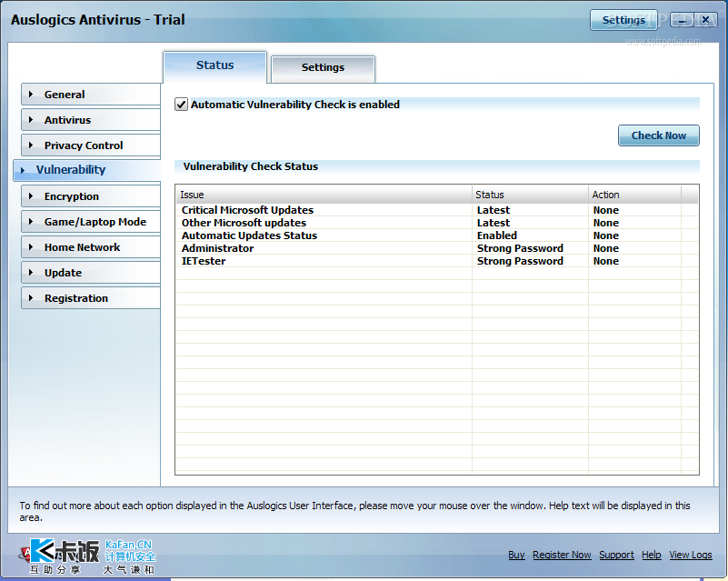Open the Antivirus section
728x581 pixels.
pyautogui.click(x=91, y=120)
